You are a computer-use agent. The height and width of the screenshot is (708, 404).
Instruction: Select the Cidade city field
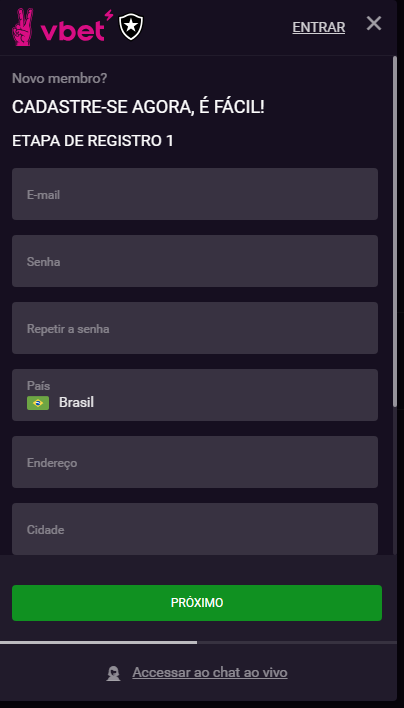point(195,529)
